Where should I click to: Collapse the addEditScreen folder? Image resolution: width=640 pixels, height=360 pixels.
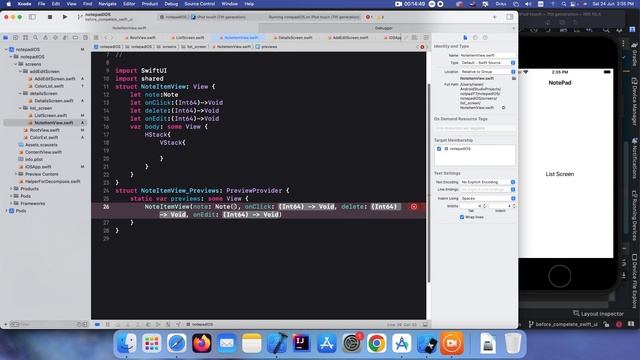20,71
